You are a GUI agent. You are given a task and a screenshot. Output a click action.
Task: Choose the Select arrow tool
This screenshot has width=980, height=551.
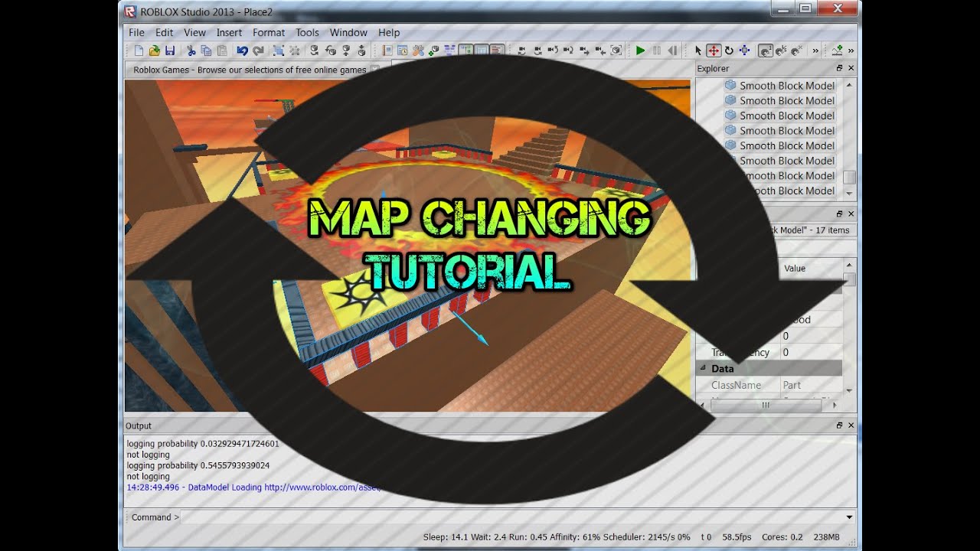point(698,51)
